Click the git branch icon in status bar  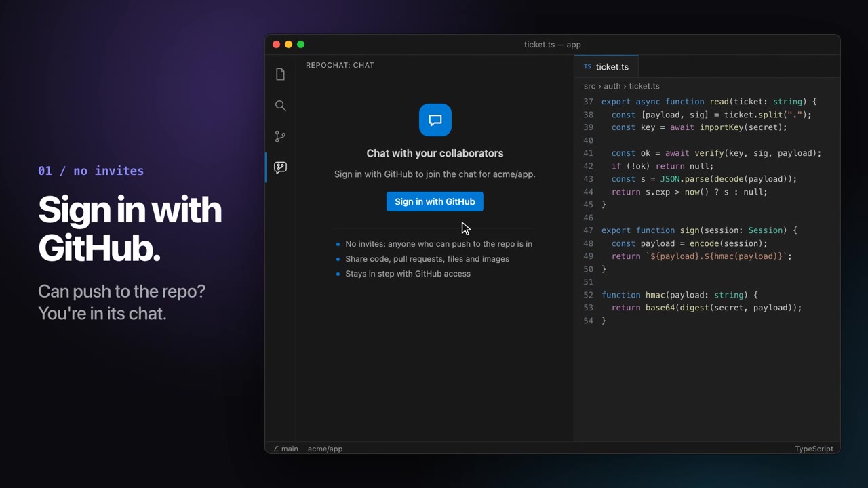pyautogui.click(x=276, y=449)
